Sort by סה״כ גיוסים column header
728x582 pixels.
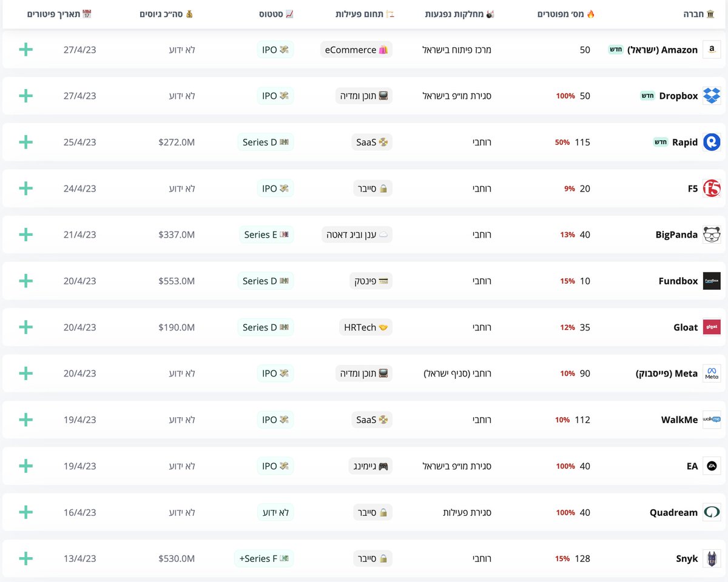click(166, 13)
